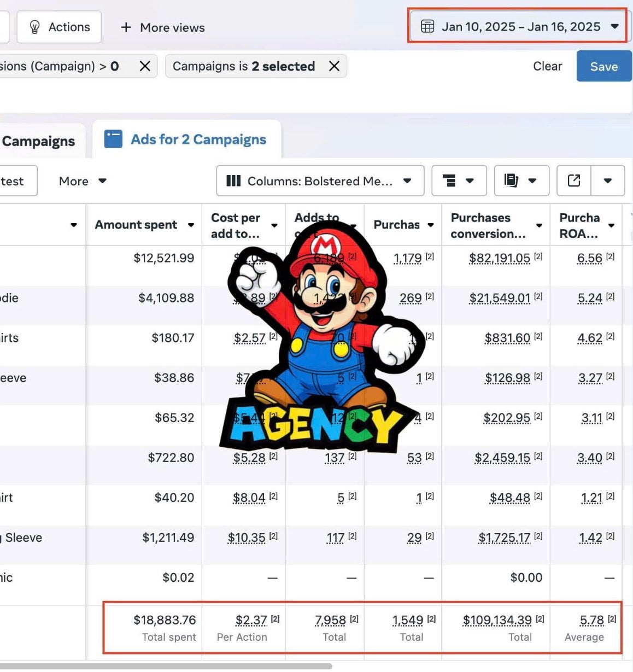Image resolution: width=633 pixels, height=672 pixels.
Task: Click the $2,459.15 conversion value
Action: click(x=502, y=458)
